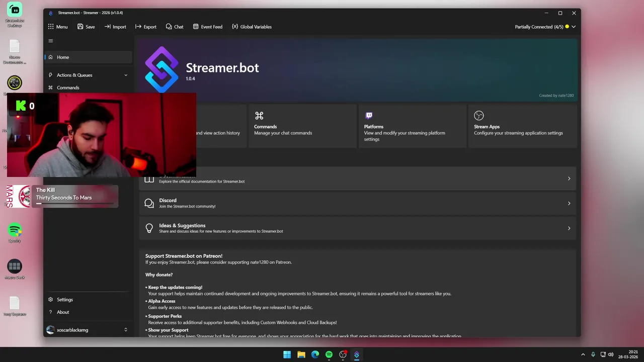The height and width of the screenshot is (362, 644).
Task: Expand the Actions & Queues chevron
Action: 126,75
